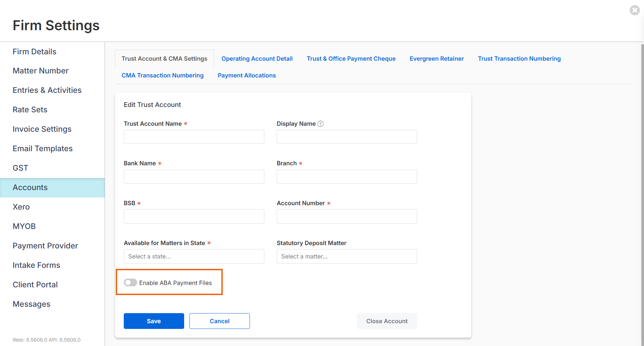This screenshot has width=644, height=346.
Task: Open GST settings
Action: tap(52, 168)
